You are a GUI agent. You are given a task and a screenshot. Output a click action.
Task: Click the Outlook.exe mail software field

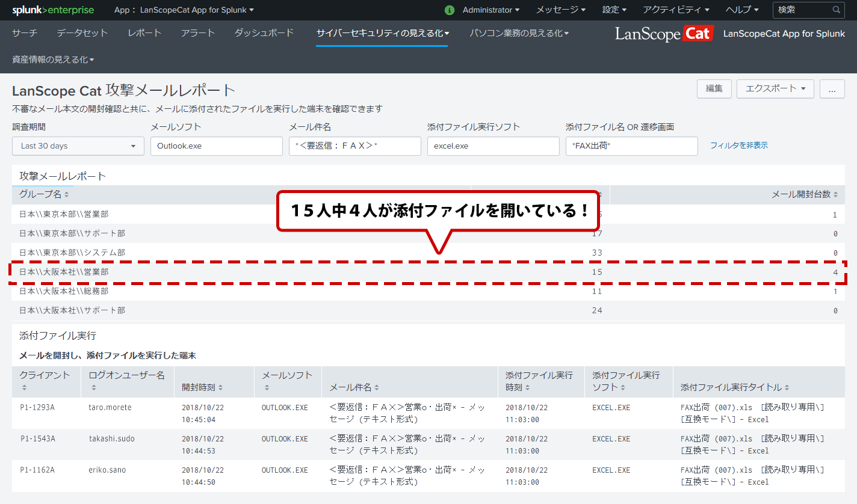tap(217, 146)
